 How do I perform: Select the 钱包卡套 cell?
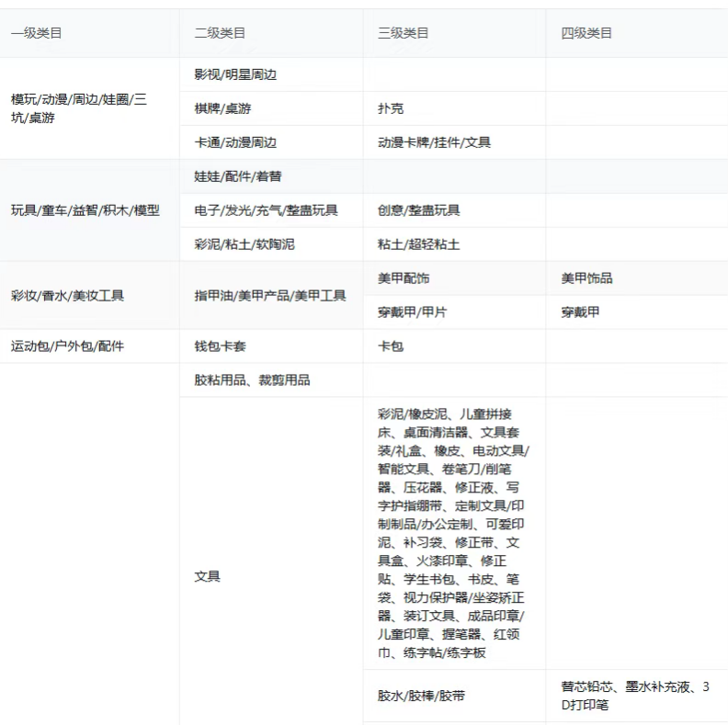coord(220,346)
